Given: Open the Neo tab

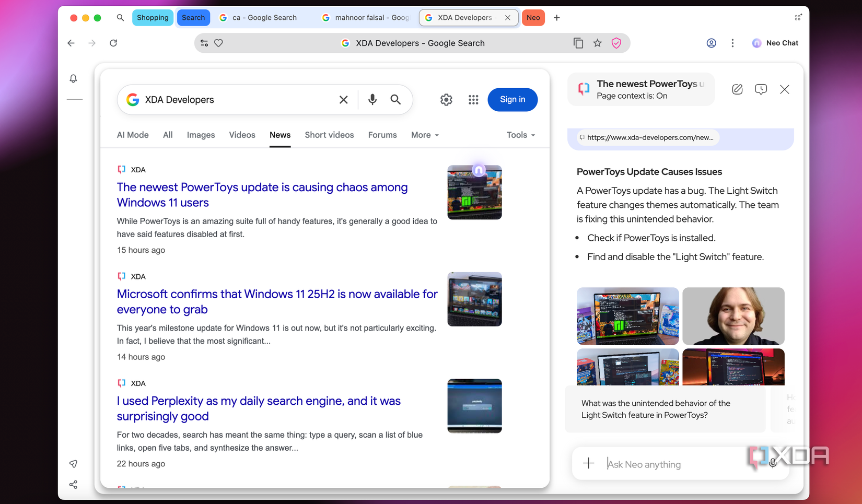Looking at the screenshot, I should click(x=533, y=18).
